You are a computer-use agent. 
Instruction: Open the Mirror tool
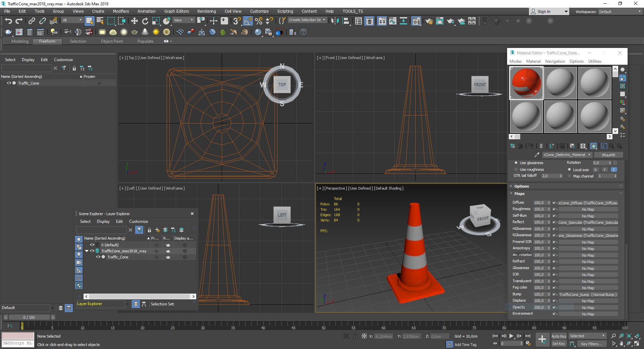coord(335,21)
